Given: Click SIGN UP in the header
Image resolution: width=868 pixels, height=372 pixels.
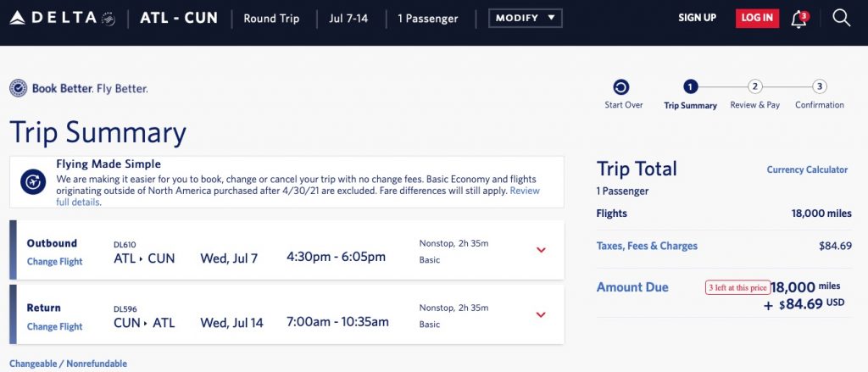Looking at the screenshot, I should (x=697, y=18).
